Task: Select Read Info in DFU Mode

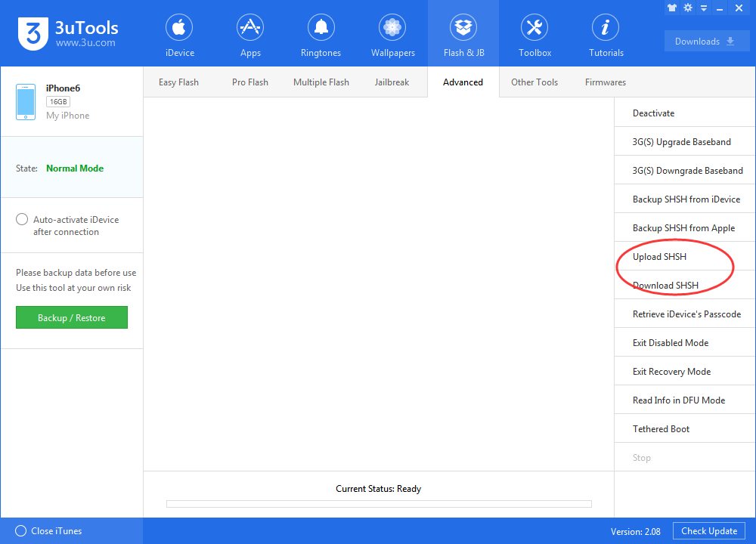Action: coord(685,400)
